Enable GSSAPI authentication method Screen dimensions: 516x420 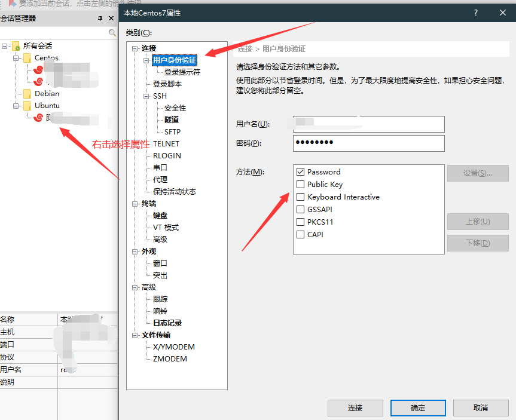click(300, 209)
